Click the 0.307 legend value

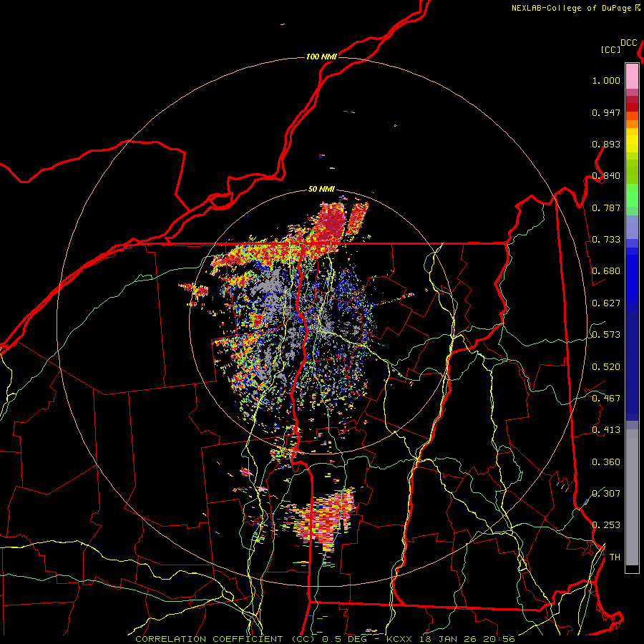(x=606, y=493)
